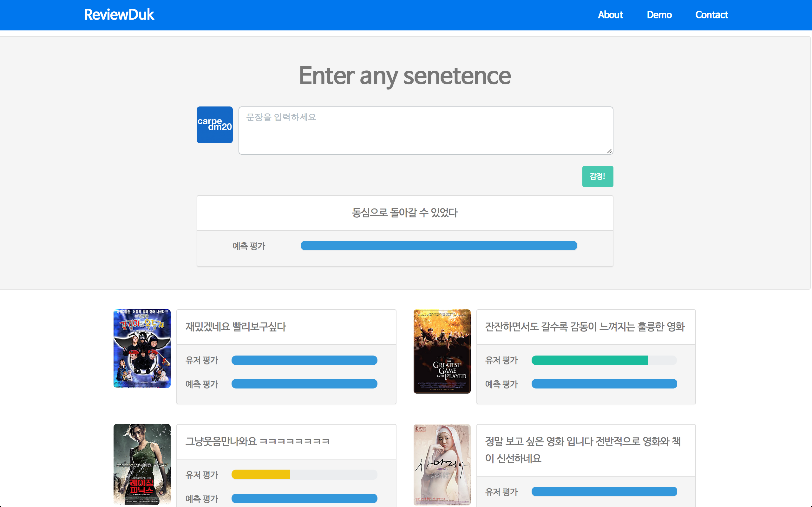Viewport: 812px width, 507px height.
Task: Click the green user rating bar
Action: point(589,361)
